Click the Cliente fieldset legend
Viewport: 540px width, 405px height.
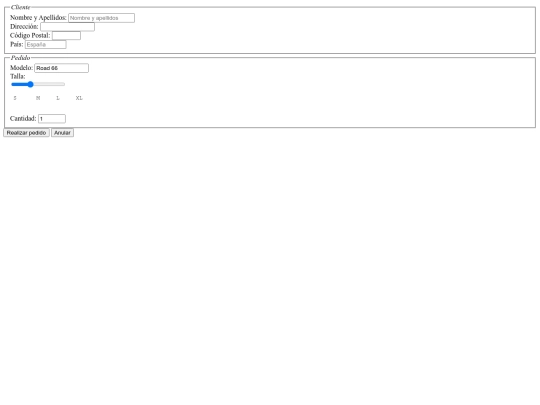coord(20,7)
